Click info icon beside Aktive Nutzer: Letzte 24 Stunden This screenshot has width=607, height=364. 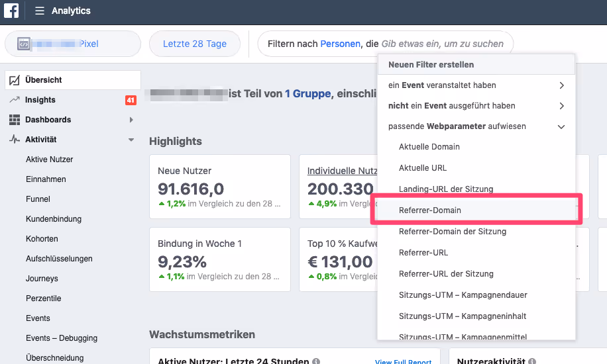pos(316,361)
